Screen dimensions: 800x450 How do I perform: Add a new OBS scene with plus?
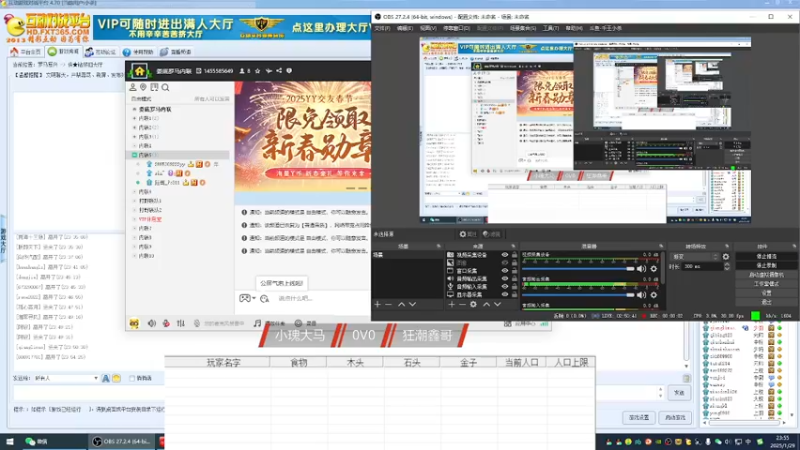tap(378, 305)
